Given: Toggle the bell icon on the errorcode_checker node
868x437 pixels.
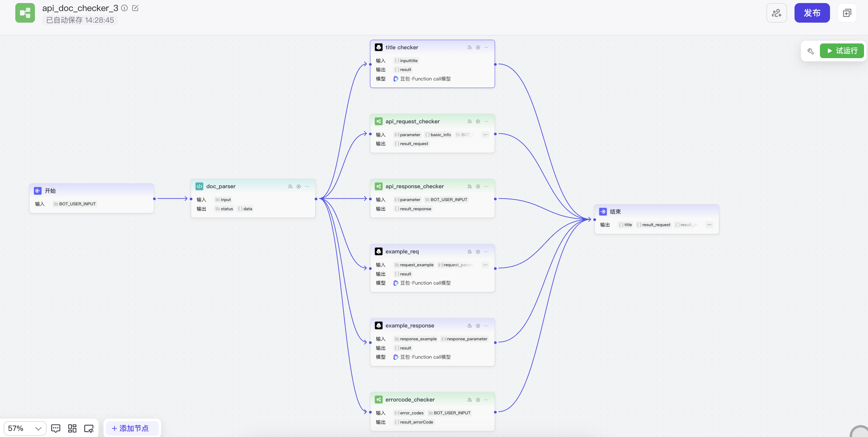Looking at the screenshot, I should [470, 400].
